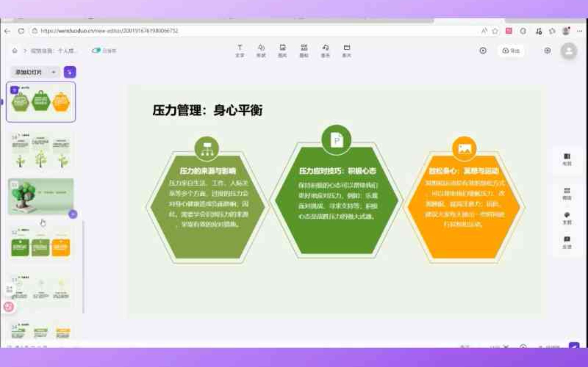The width and height of the screenshot is (588, 367).
Task: Open the user avatar profile menu
Action: (569, 51)
